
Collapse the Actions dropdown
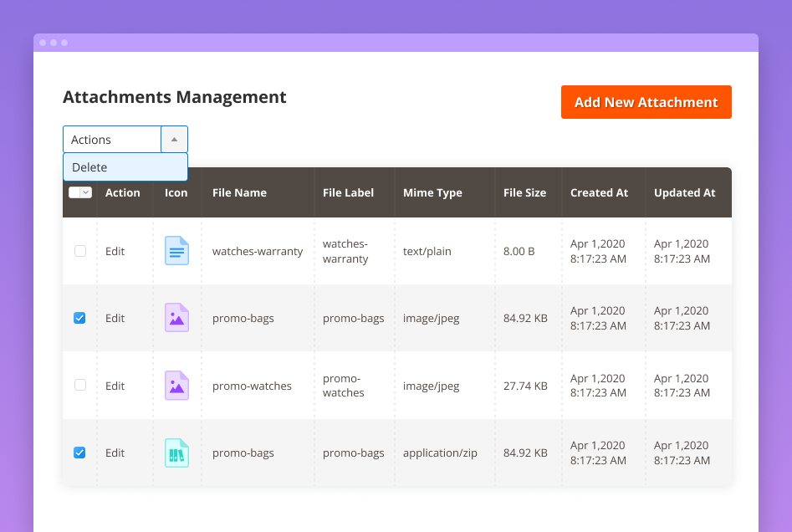[x=175, y=139]
